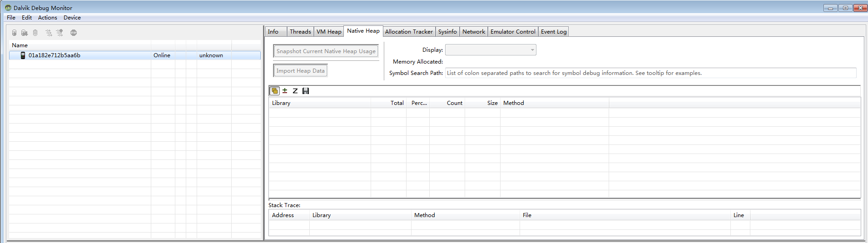Click the window maximize button
Image resolution: width=868 pixels, height=243 pixels.
845,8
